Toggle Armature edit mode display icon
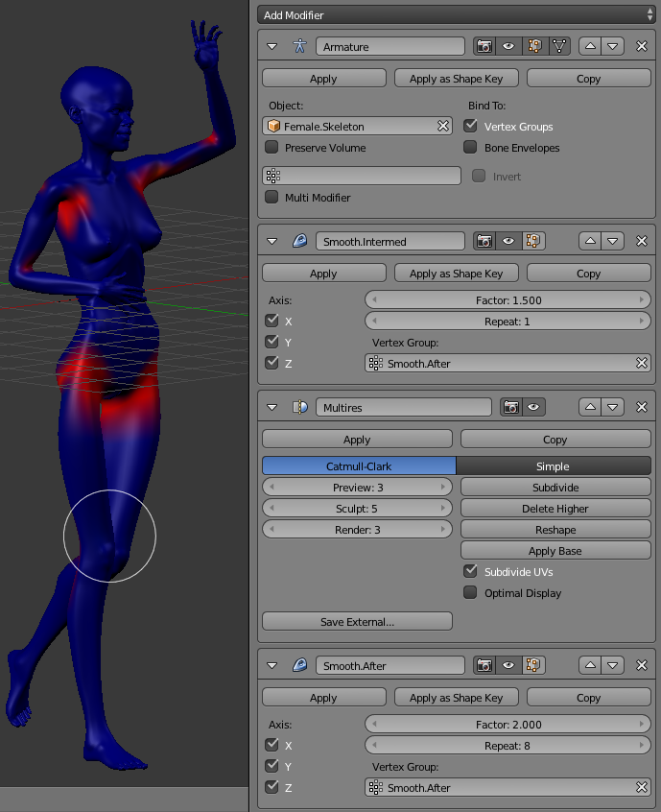The image size is (661, 812). 534,46
